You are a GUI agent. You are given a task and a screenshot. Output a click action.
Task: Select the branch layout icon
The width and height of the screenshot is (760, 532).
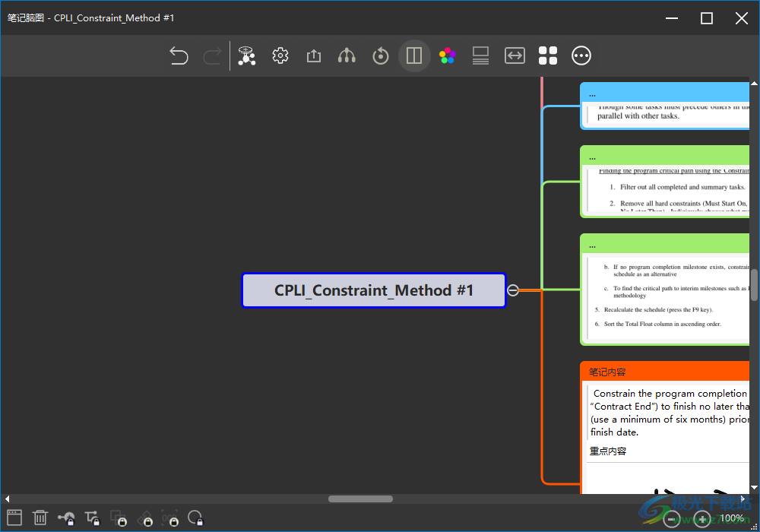347,55
